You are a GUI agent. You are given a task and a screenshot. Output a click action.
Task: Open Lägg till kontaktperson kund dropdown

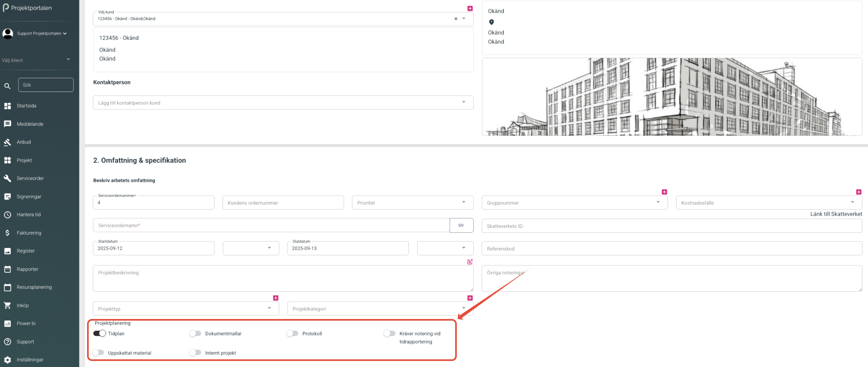point(283,103)
